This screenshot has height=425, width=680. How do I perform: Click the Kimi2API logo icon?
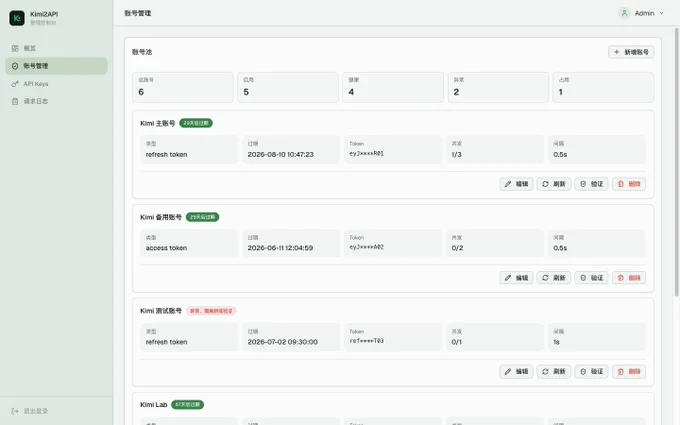[x=17, y=18]
